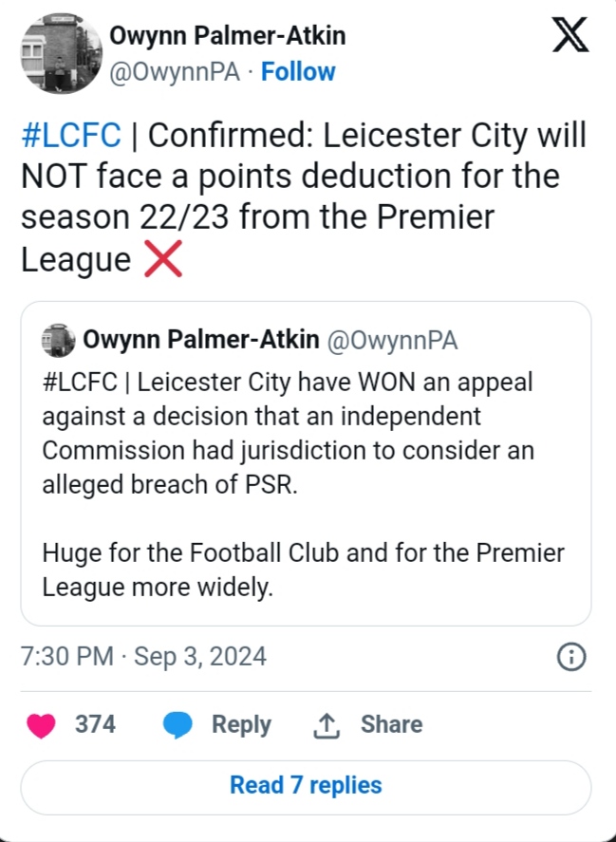This screenshot has height=842, width=616.
Task: Click the @OwynnPA handle in quoted tweet
Action: pyautogui.click(x=391, y=340)
